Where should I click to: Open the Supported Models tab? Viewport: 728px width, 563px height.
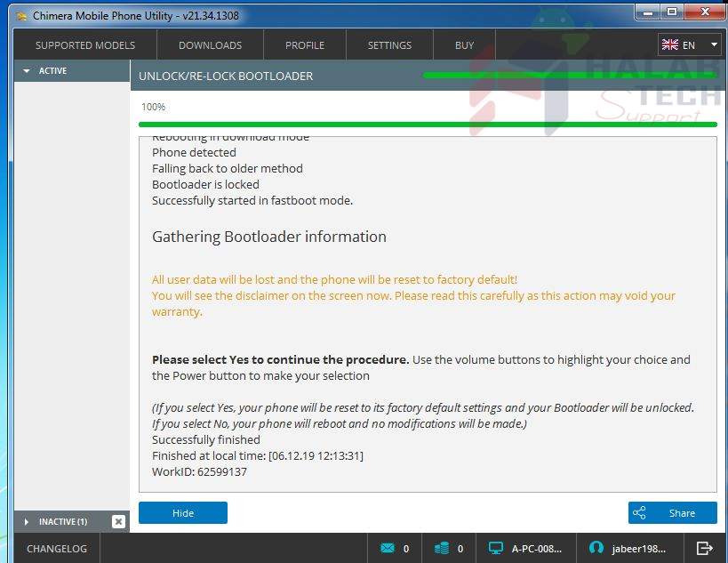(x=85, y=45)
